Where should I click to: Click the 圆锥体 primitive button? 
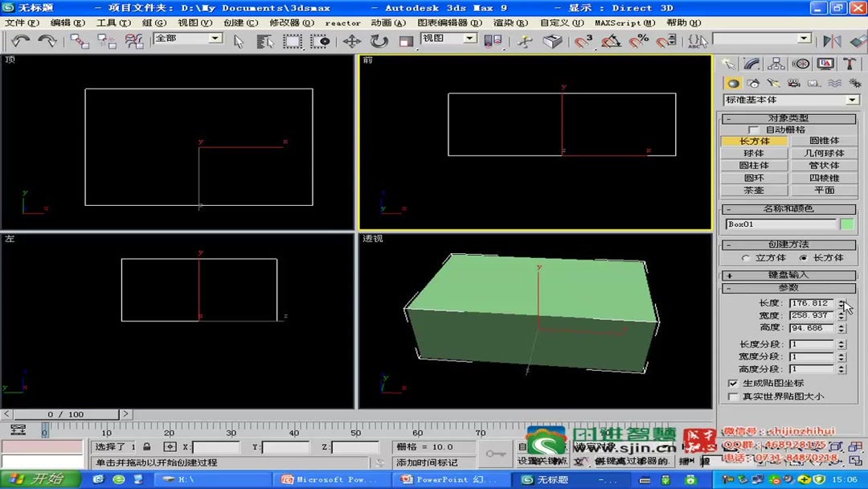pyautogui.click(x=825, y=140)
